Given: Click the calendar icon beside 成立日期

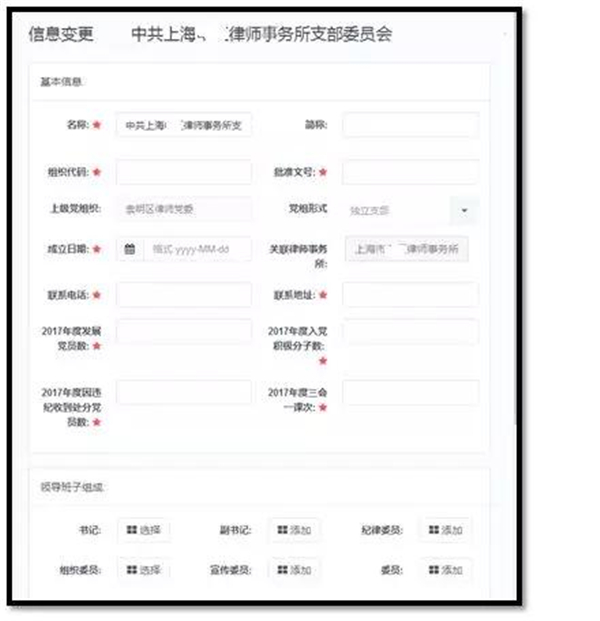Looking at the screenshot, I should point(130,249).
